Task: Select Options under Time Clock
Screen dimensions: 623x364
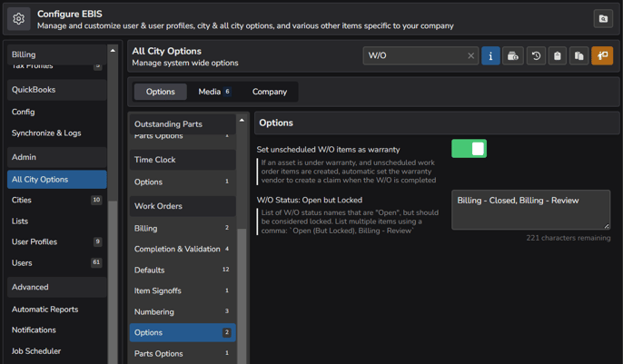Action: [183, 182]
